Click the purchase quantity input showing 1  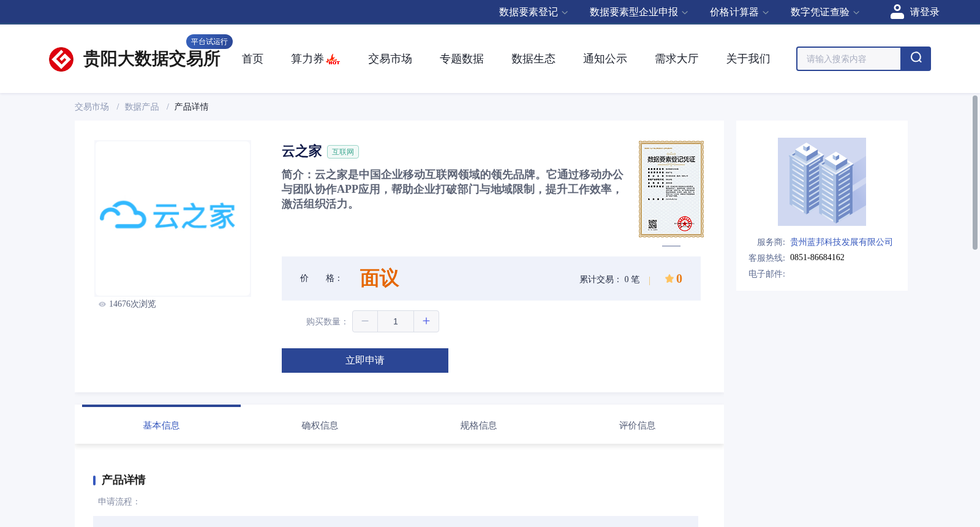[x=396, y=321]
